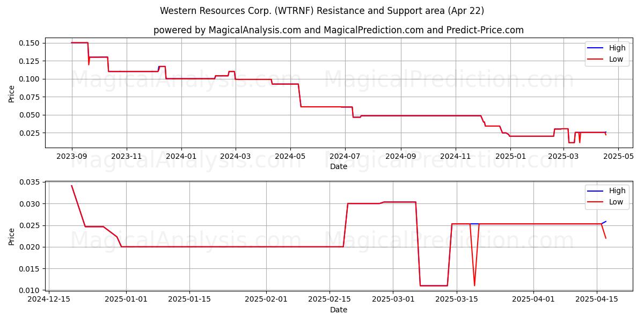
Task: Click the '2024-01' x-axis label in top chart
Action: coord(181,156)
